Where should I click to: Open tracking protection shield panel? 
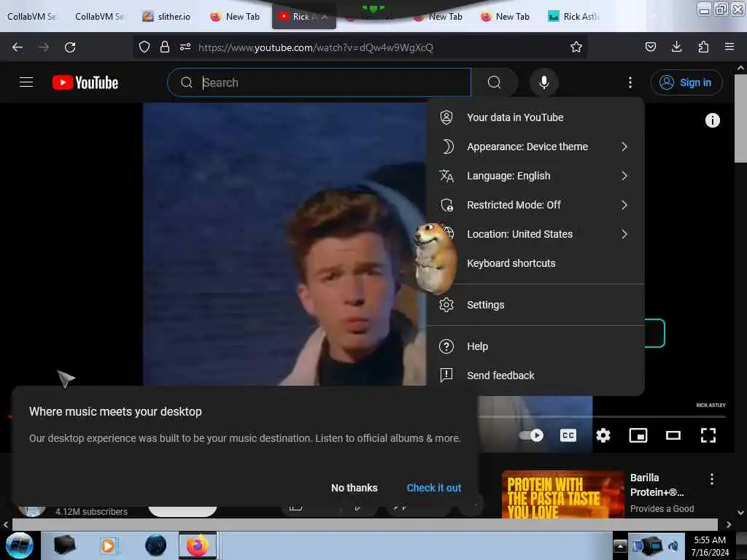[144, 47]
